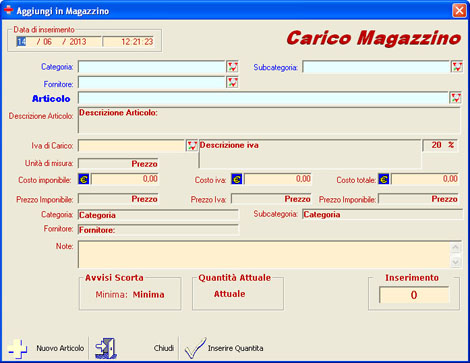Click the checkmark icon for Inserire Quantita
The height and width of the screenshot is (363, 470).
tap(195, 348)
